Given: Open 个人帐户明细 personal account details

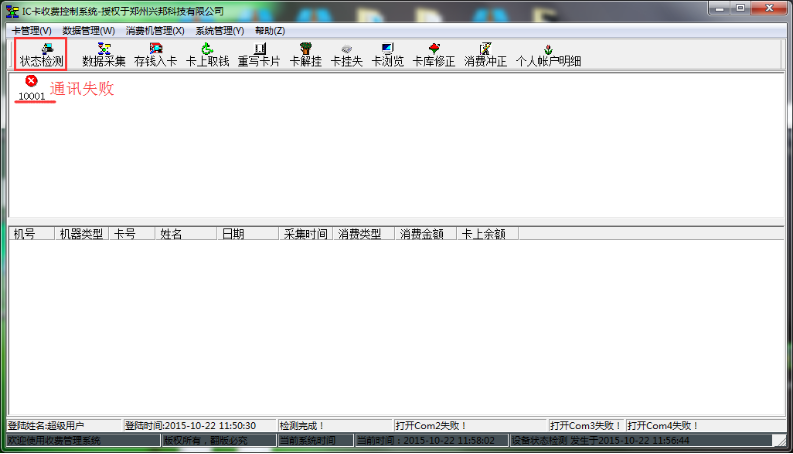Looking at the screenshot, I should pos(548,54).
